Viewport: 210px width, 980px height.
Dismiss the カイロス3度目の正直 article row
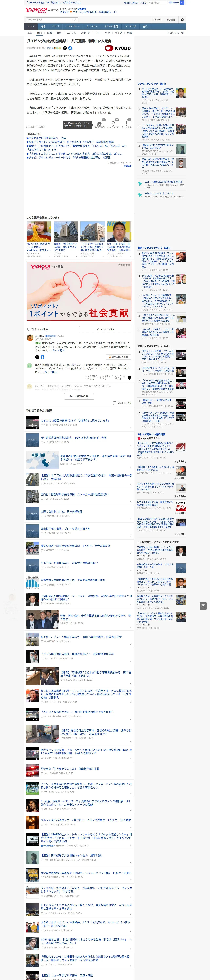tap(131, 428)
